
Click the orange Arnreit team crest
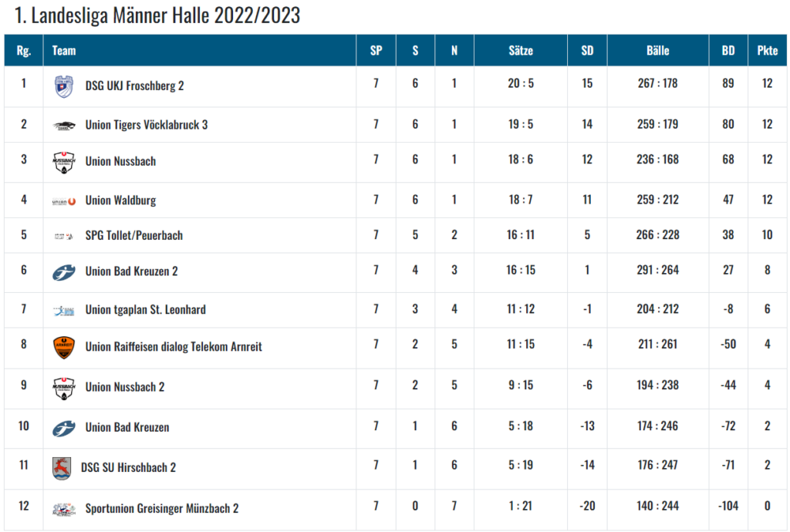click(64, 347)
